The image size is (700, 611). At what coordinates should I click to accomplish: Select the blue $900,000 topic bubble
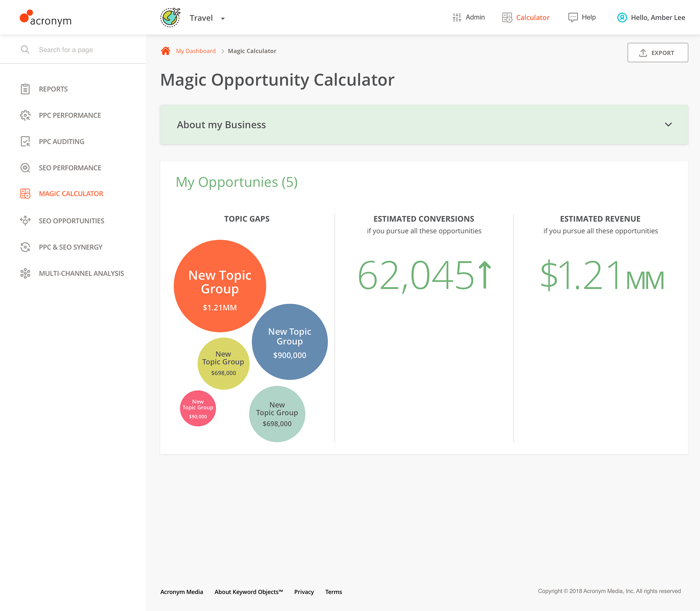coord(290,342)
